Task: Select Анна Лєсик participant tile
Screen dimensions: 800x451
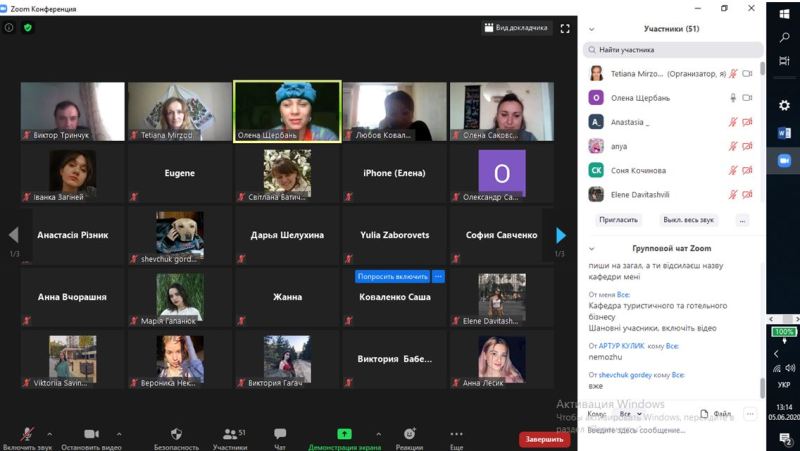Action: 502,359
